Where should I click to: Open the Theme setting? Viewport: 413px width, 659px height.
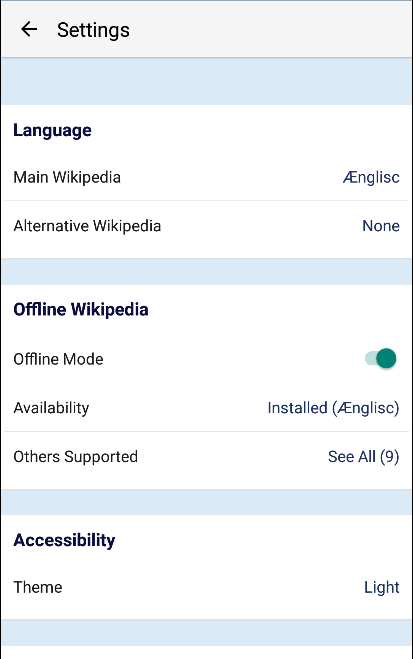(x=206, y=587)
